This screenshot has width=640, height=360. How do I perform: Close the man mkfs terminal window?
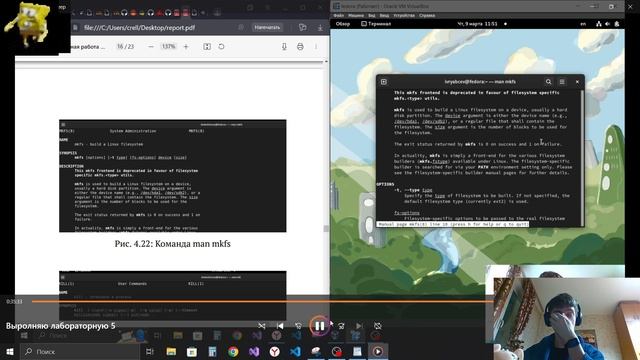point(577,82)
